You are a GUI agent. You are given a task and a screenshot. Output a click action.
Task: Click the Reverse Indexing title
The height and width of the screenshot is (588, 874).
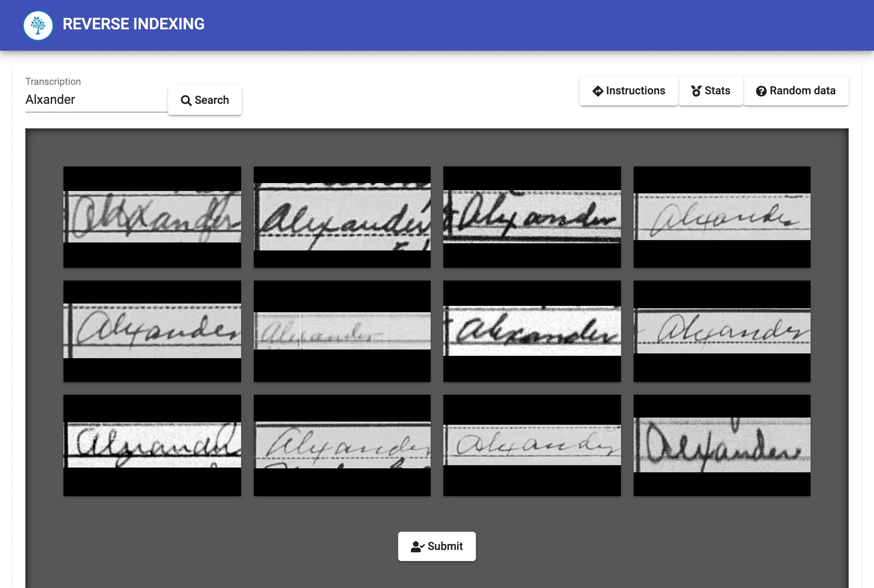coord(134,24)
